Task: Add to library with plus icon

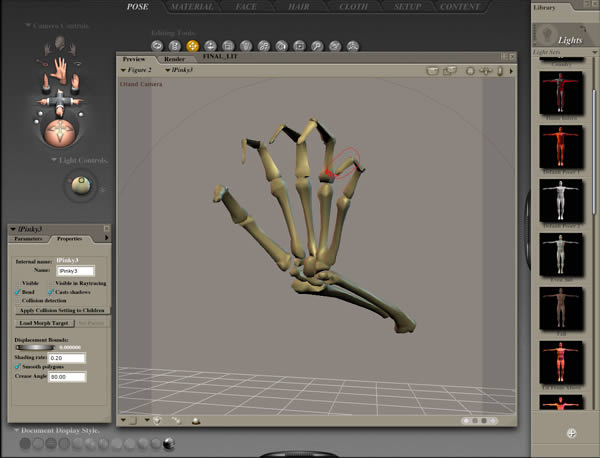Action: coord(571,433)
